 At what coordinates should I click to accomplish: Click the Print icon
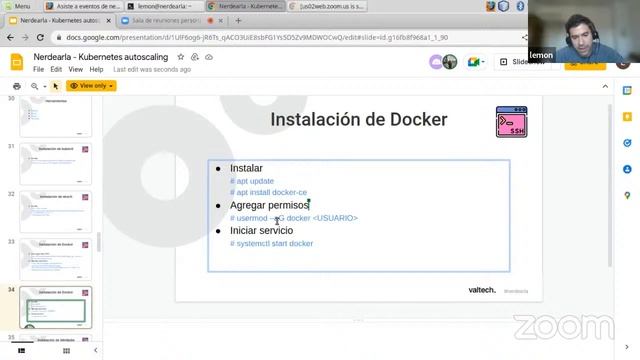pyautogui.click(x=17, y=86)
